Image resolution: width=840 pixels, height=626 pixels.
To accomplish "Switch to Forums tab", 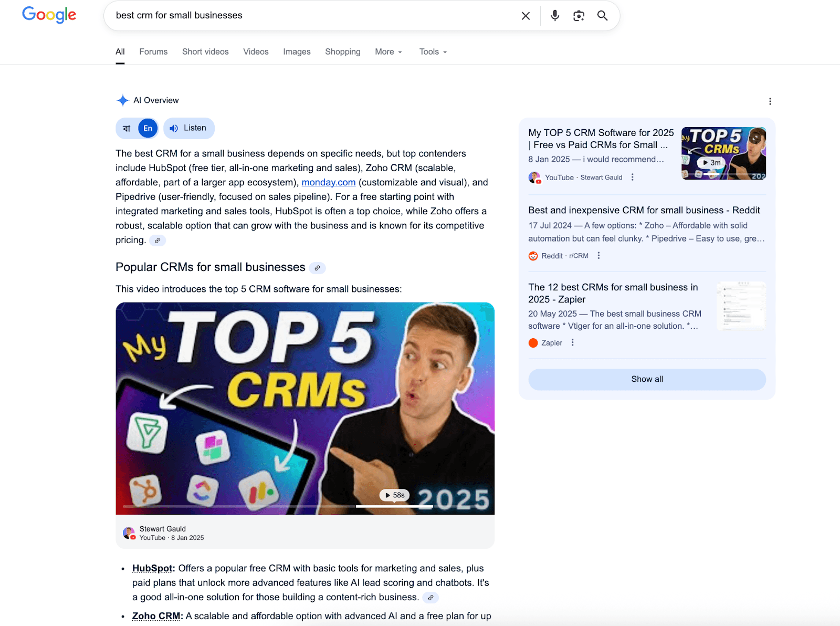I will (153, 52).
